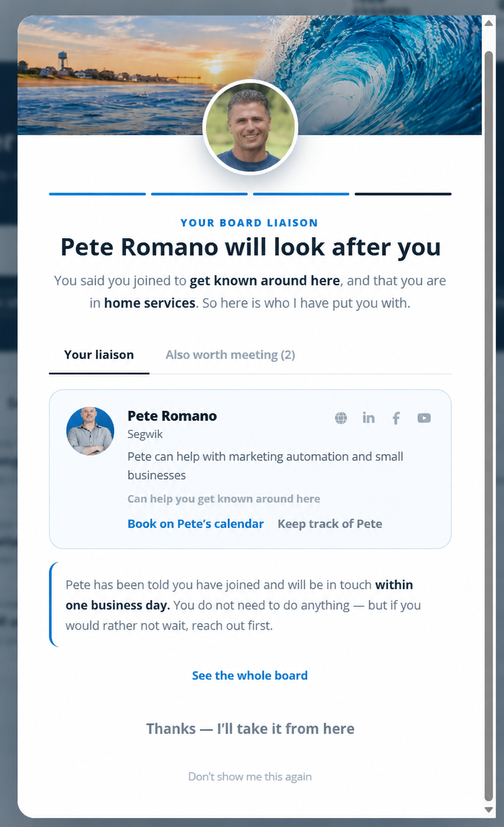Image resolution: width=504 pixels, height=827 pixels.
Task: Click Pete Romano's small avatar in the card
Action: (x=90, y=431)
